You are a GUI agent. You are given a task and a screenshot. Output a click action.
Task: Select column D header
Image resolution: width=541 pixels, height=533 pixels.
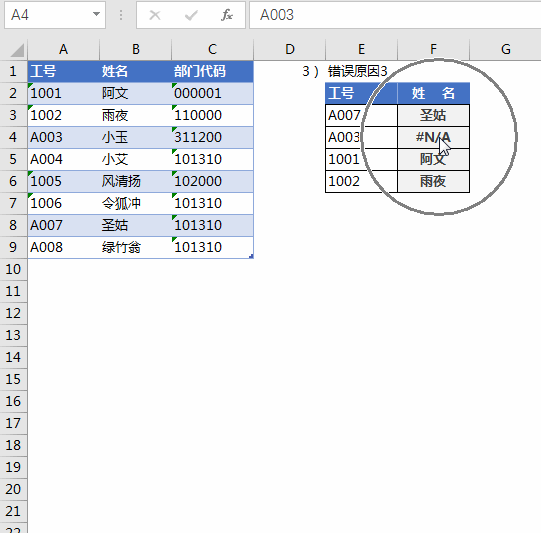(x=289, y=49)
